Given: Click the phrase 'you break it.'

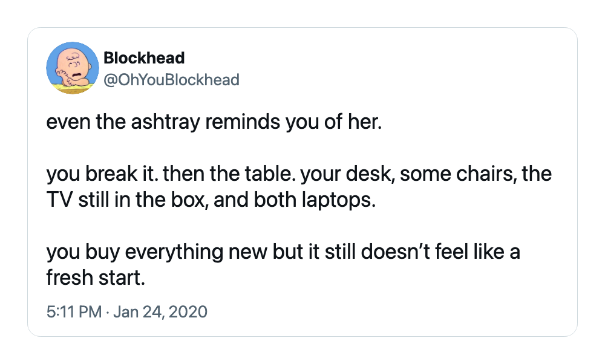Looking at the screenshot, I should coord(102,174).
